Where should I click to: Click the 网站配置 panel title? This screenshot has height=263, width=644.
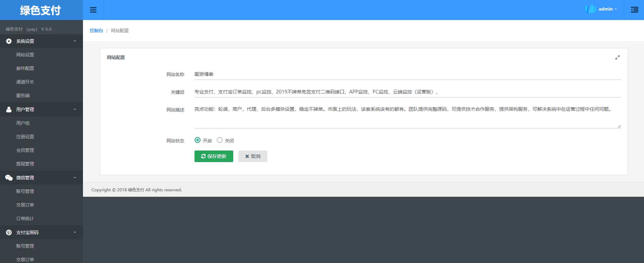116,57
